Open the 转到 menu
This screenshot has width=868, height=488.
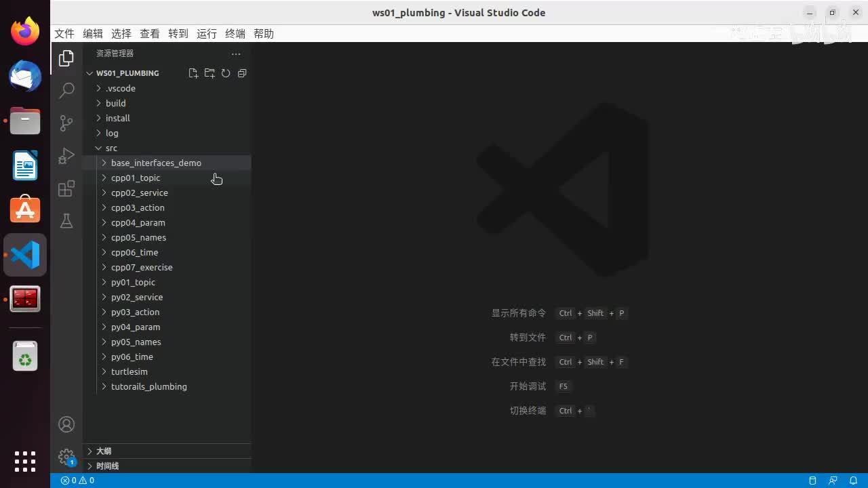(178, 34)
